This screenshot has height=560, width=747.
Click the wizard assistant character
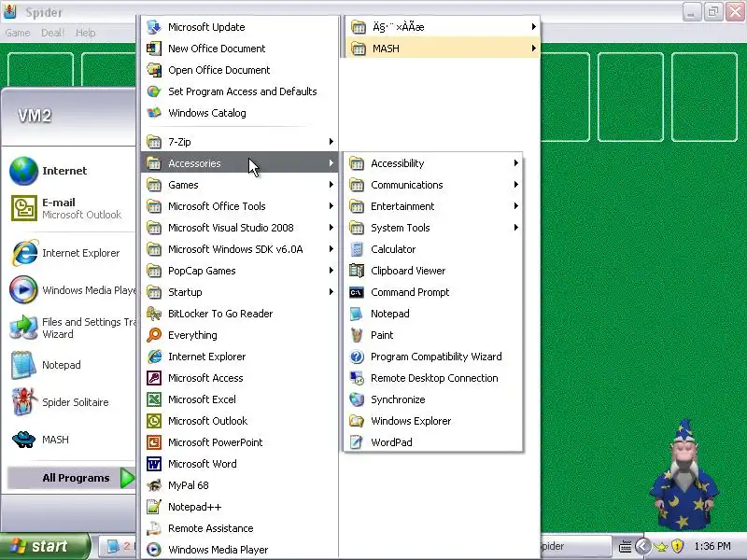[x=684, y=474]
